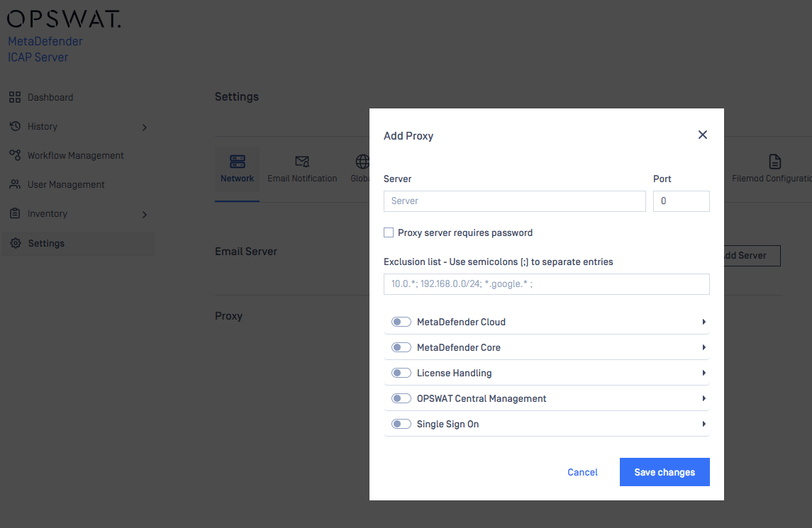Click the User Management people icon
Viewport: 812px width, 528px height.
tap(15, 184)
